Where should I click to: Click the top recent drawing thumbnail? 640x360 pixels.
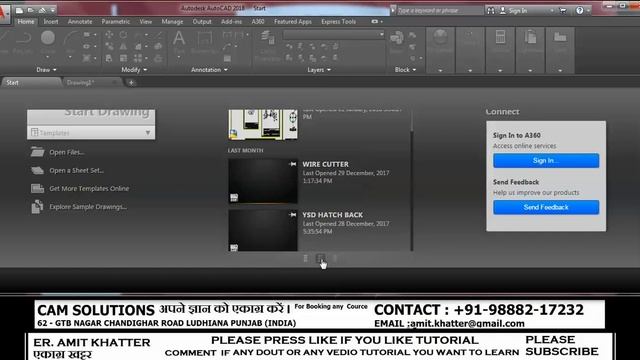[263, 124]
